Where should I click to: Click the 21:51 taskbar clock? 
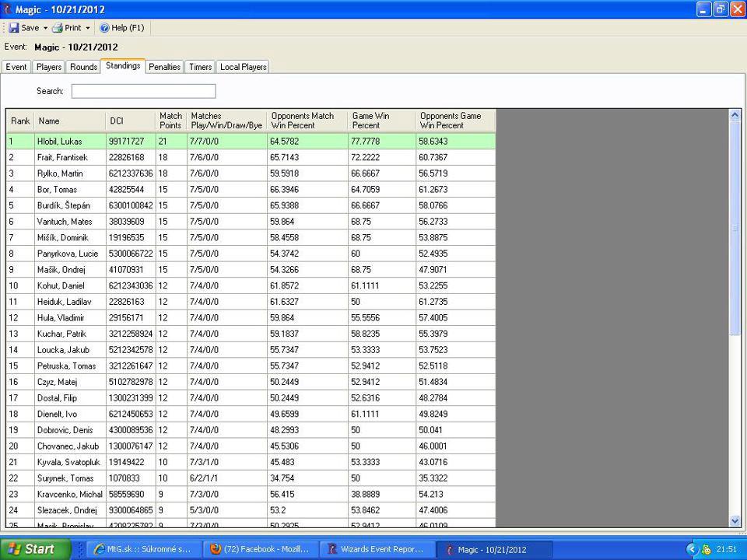tap(727, 550)
